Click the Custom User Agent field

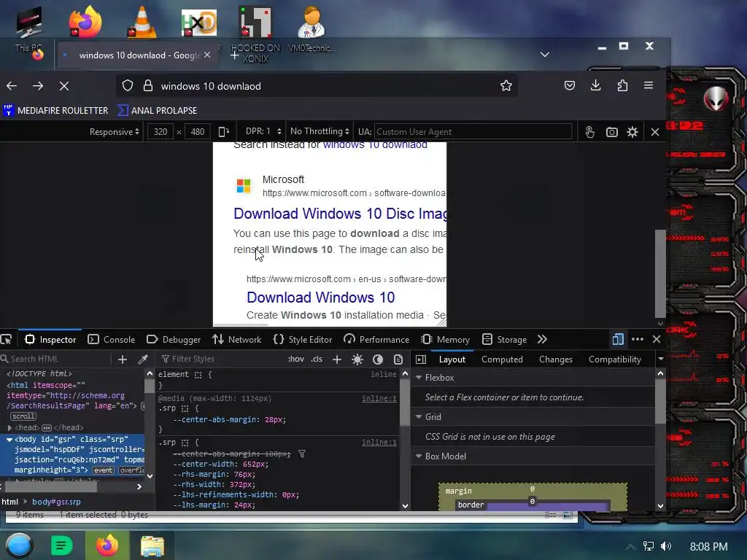tap(473, 132)
